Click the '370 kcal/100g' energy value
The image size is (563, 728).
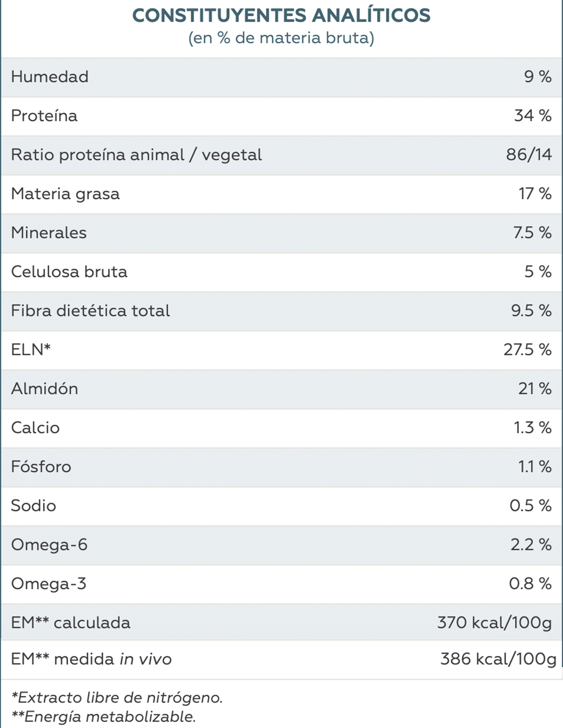pyautogui.click(x=494, y=622)
